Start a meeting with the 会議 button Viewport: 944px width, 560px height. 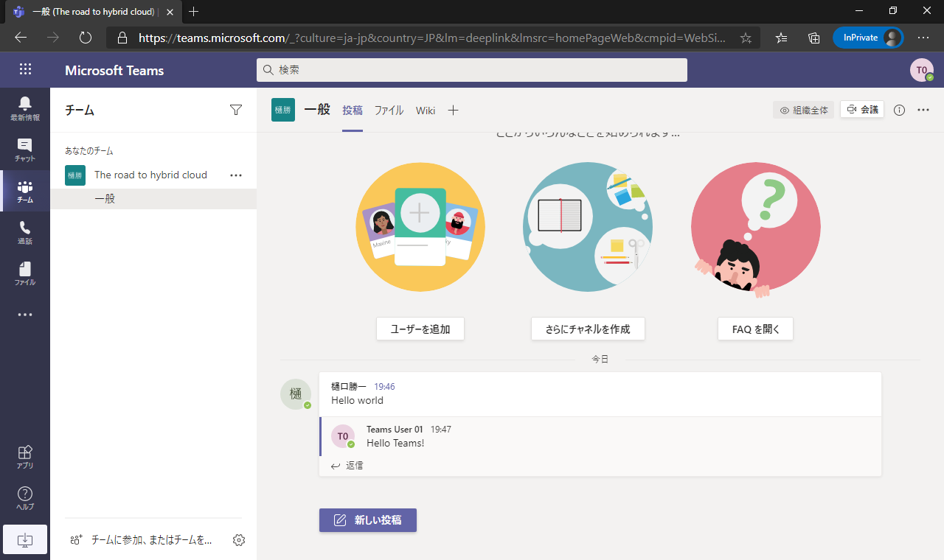point(862,110)
